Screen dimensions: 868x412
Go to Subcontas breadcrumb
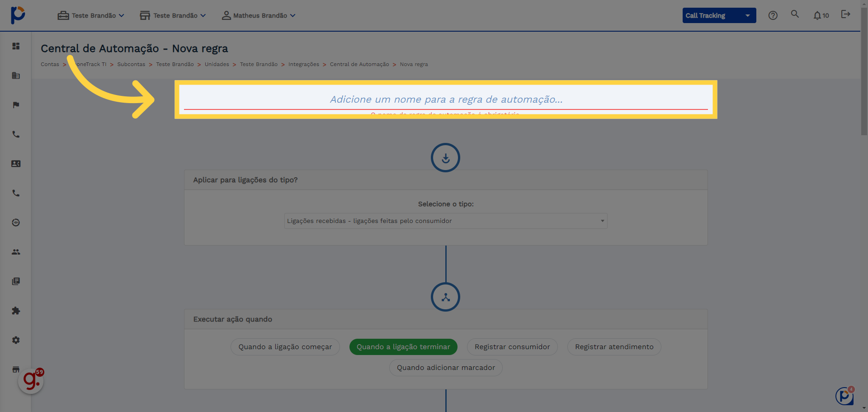coord(131,64)
